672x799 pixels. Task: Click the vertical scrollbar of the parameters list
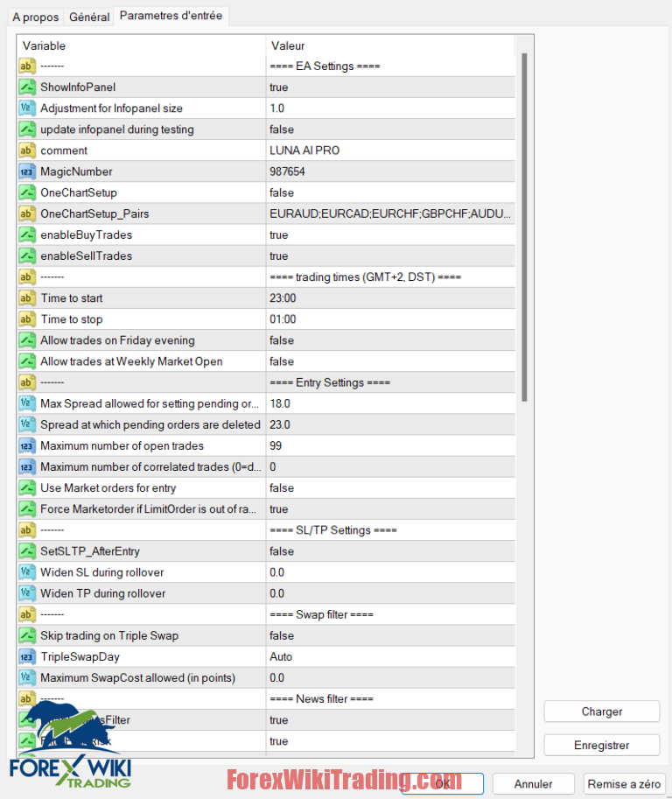(524, 227)
